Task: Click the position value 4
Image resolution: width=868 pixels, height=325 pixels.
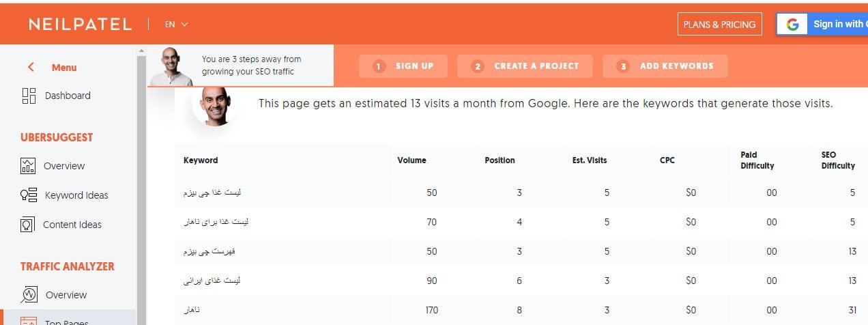Action: coord(519,222)
